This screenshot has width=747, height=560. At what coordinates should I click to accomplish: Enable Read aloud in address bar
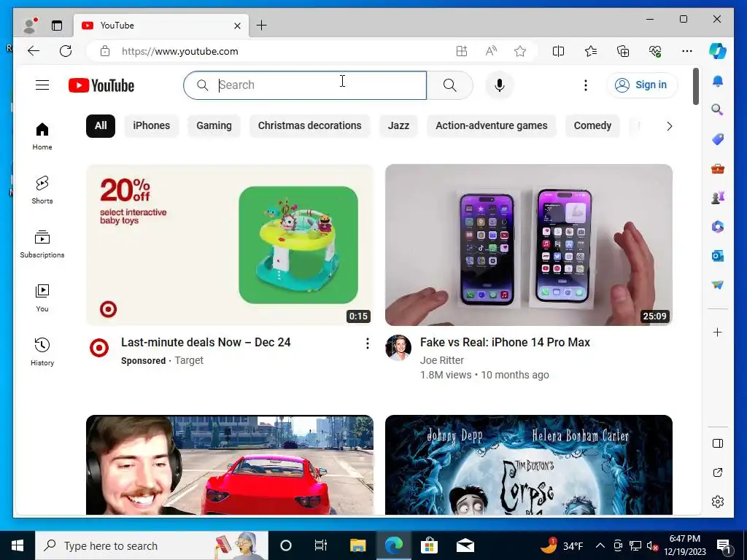(x=491, y=51)
